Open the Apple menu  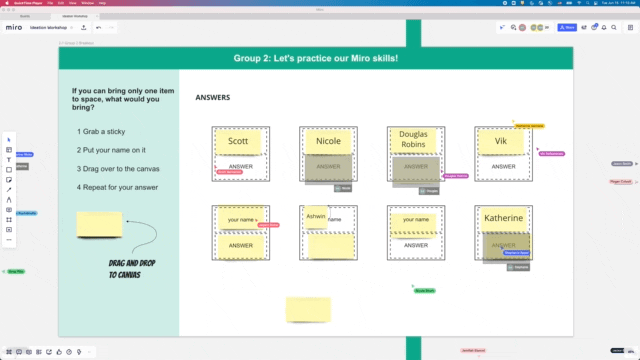coord(7,3)
